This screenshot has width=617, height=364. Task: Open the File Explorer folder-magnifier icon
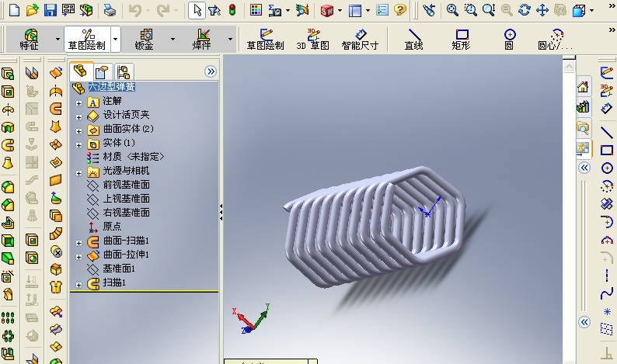click(x=583, y=127)
